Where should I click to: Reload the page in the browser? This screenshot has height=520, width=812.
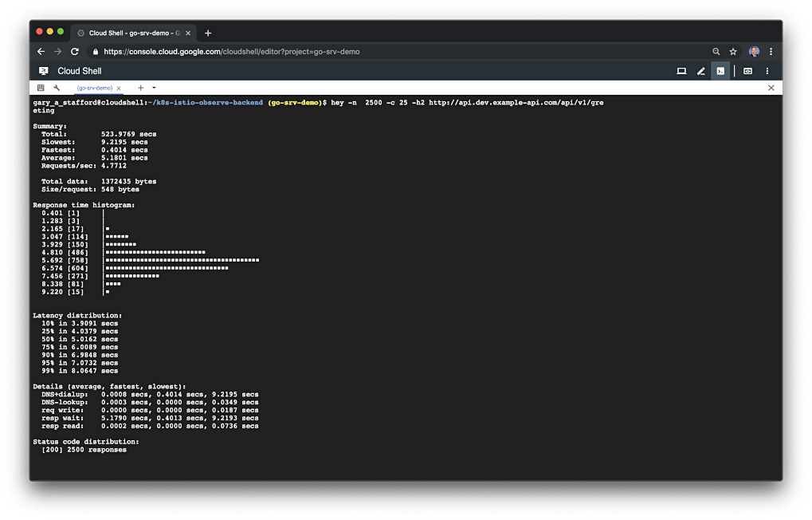pos(75,51)
